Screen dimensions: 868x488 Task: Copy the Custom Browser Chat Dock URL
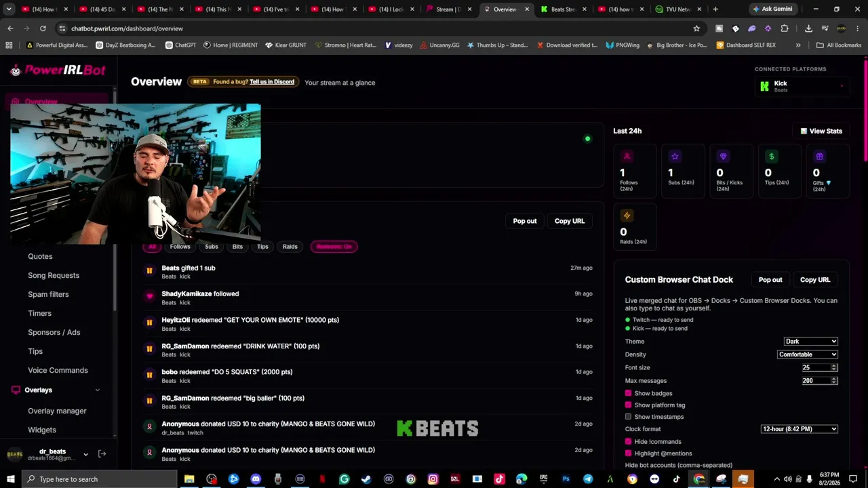coord(815,279)
